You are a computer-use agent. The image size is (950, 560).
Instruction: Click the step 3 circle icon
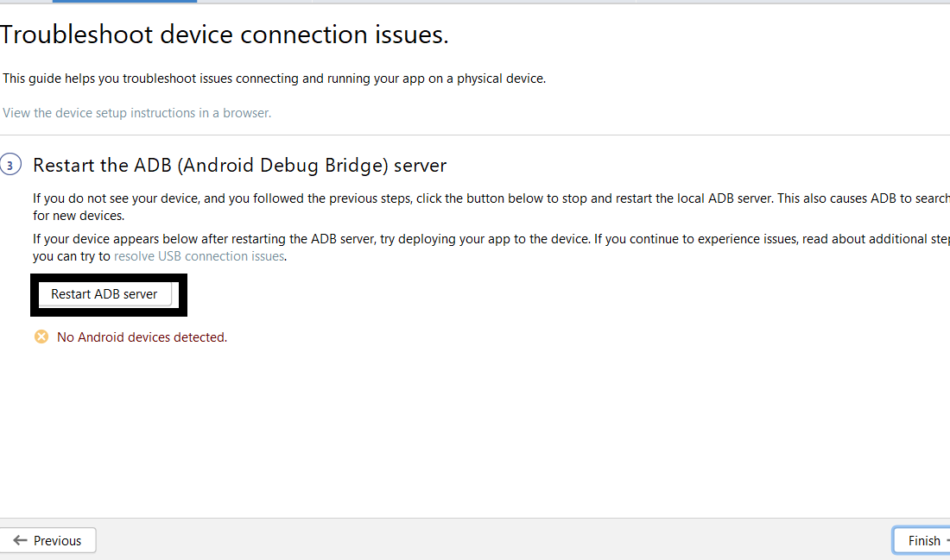[10, 165]
